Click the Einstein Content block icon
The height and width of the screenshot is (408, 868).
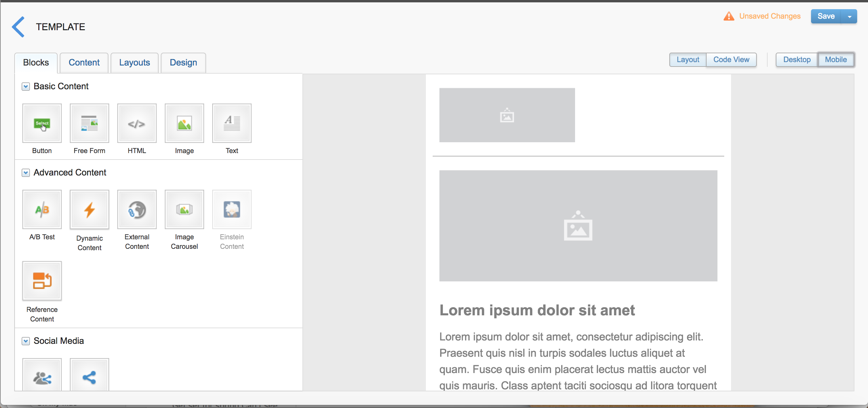pos(232,209)
